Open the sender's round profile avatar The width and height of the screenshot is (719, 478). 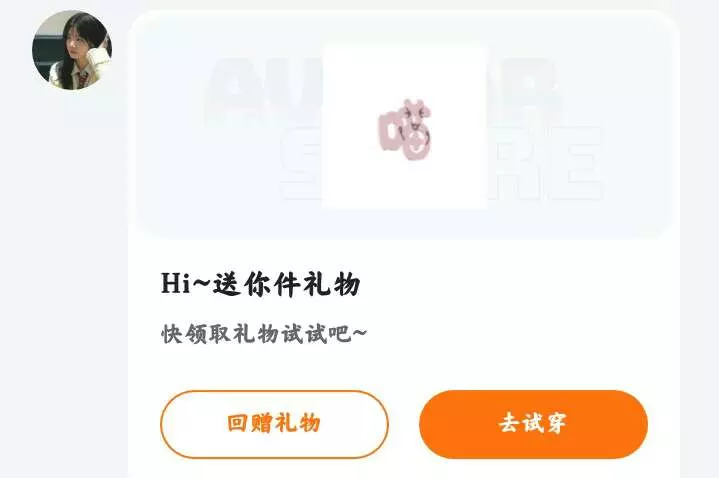click(x=72, y=50)
